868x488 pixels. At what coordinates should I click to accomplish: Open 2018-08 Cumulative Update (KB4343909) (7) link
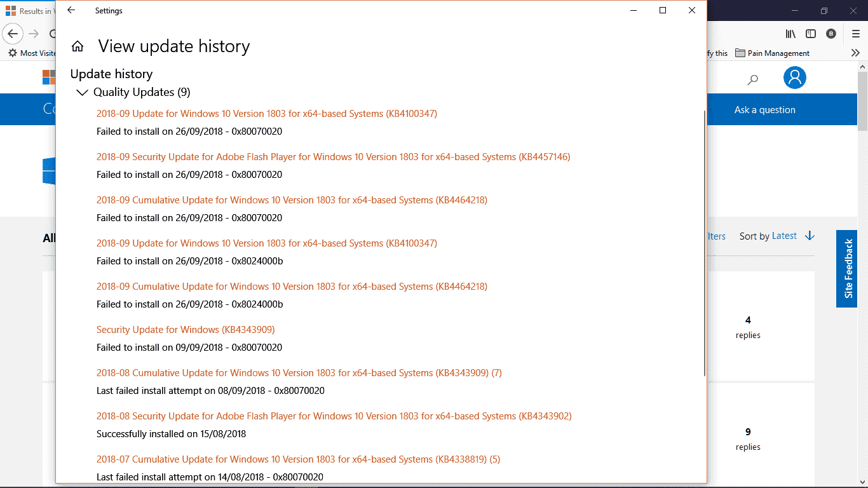[x=299, y=373]
